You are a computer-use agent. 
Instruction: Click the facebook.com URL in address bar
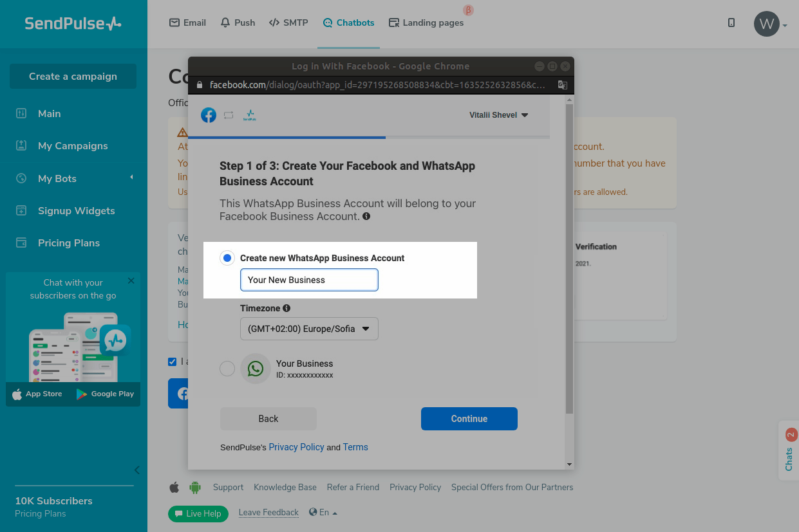[x=378, y=85]
